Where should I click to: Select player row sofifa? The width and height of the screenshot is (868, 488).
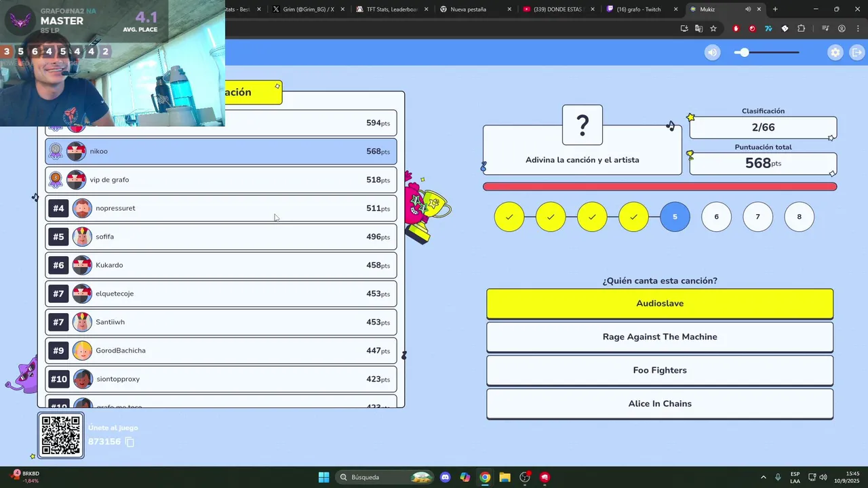point(221,237)
